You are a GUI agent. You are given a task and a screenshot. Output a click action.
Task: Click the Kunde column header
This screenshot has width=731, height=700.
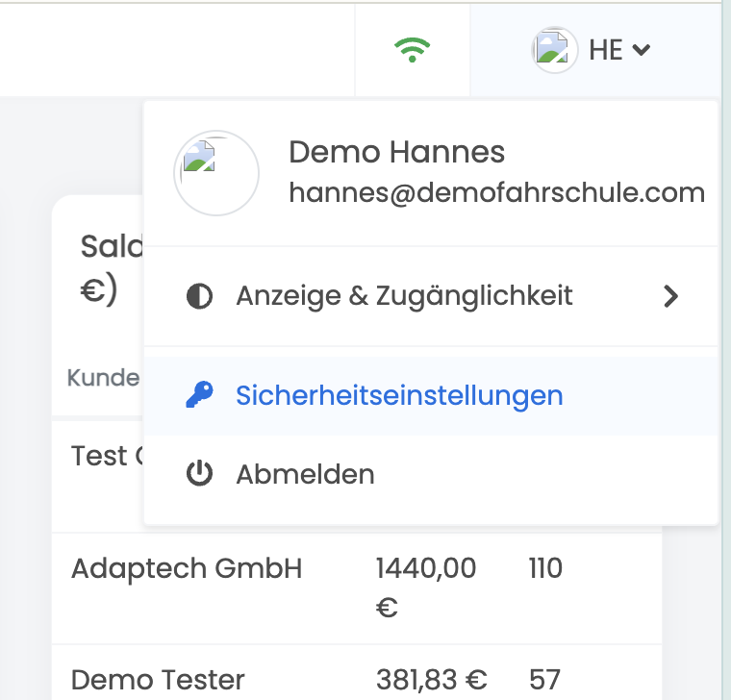point(103,378)
